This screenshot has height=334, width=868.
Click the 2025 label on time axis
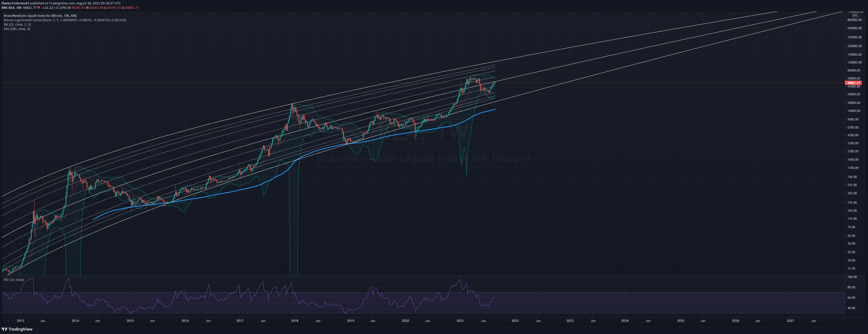pyautogui.click(x=681, y=321)
